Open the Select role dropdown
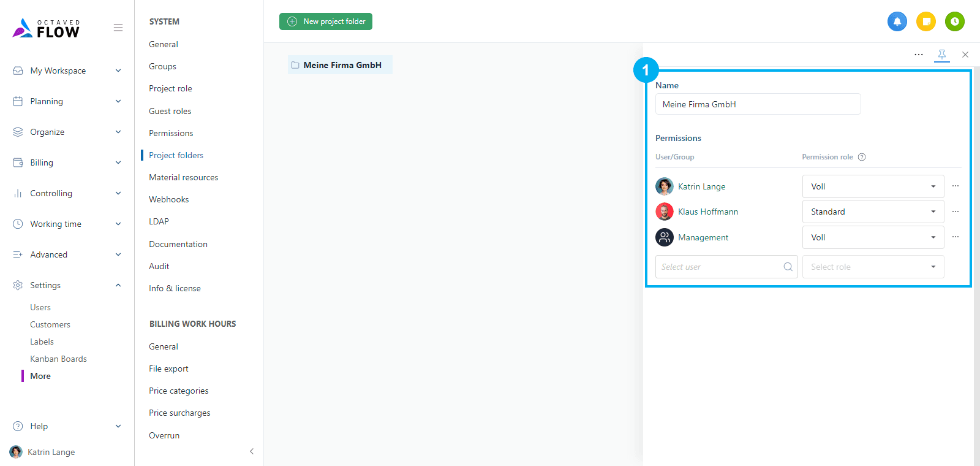 873,267
